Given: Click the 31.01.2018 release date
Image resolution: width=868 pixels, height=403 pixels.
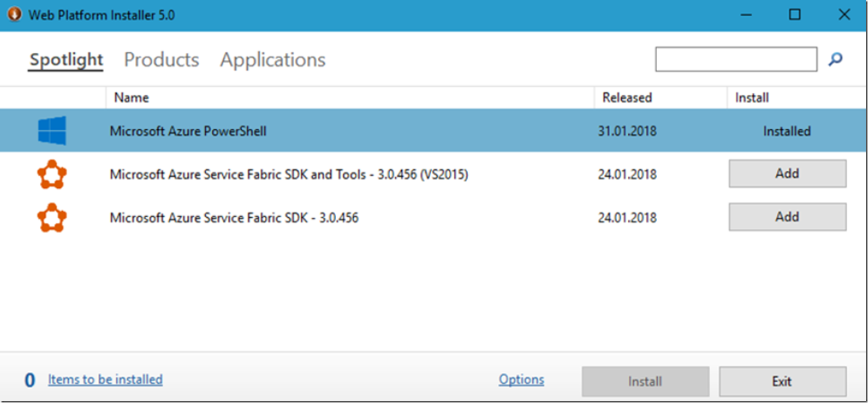Looking at the screenshot, I should 627,131.
